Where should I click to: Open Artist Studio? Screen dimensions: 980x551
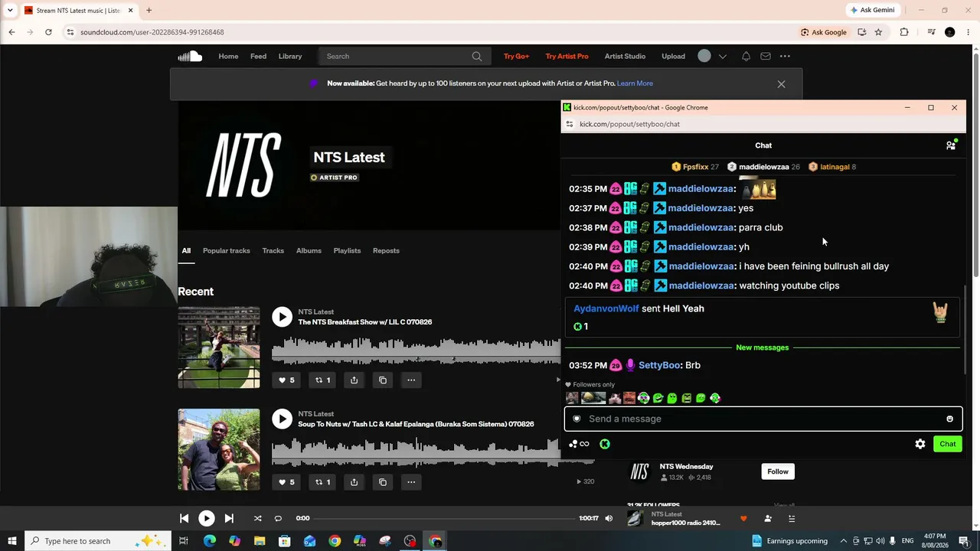(x=625, y=56)
